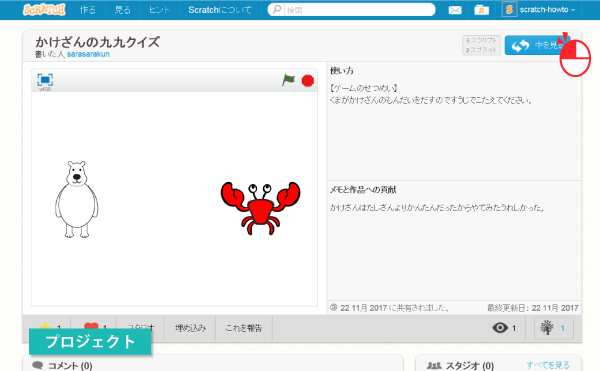Stop project with red stop sign
600x371 pixels.
coord(308,81)
